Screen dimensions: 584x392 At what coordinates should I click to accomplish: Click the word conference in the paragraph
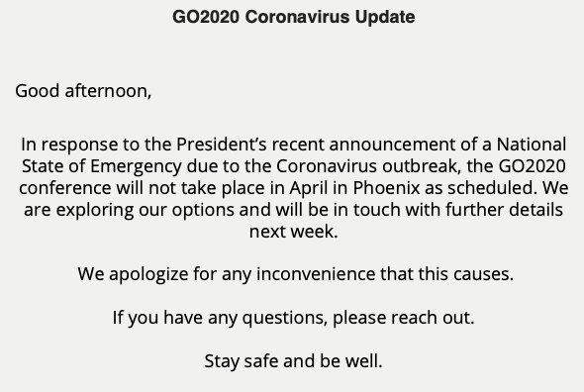coord(64,188)
